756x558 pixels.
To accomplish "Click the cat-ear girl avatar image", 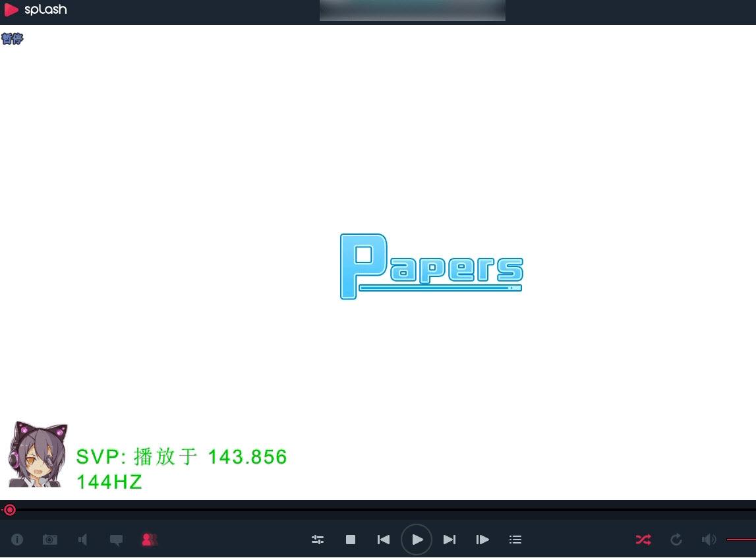I will (x=38, y=454).
